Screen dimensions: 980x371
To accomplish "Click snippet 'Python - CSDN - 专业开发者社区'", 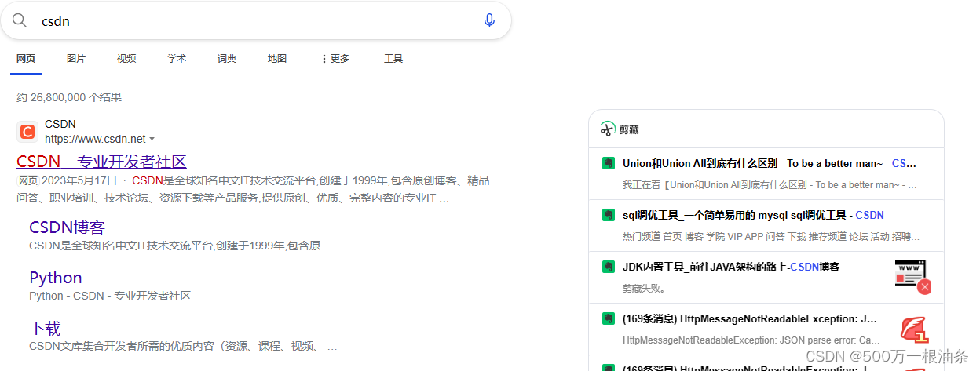I will tap(110, 296).
